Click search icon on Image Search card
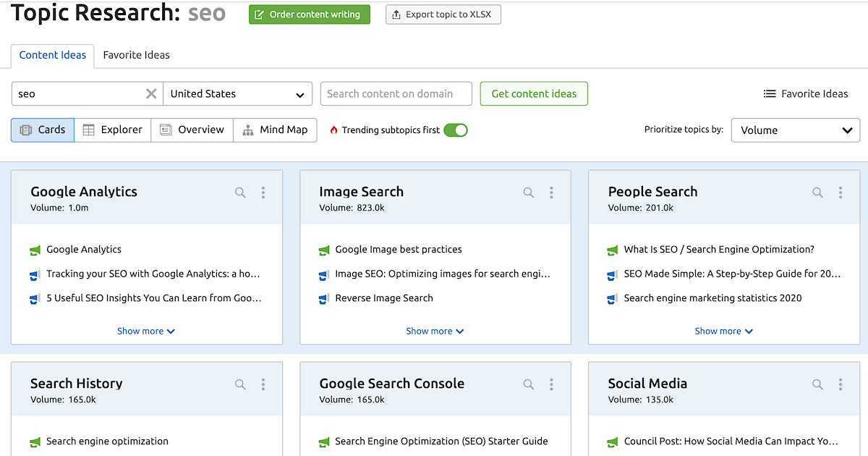 529,193
